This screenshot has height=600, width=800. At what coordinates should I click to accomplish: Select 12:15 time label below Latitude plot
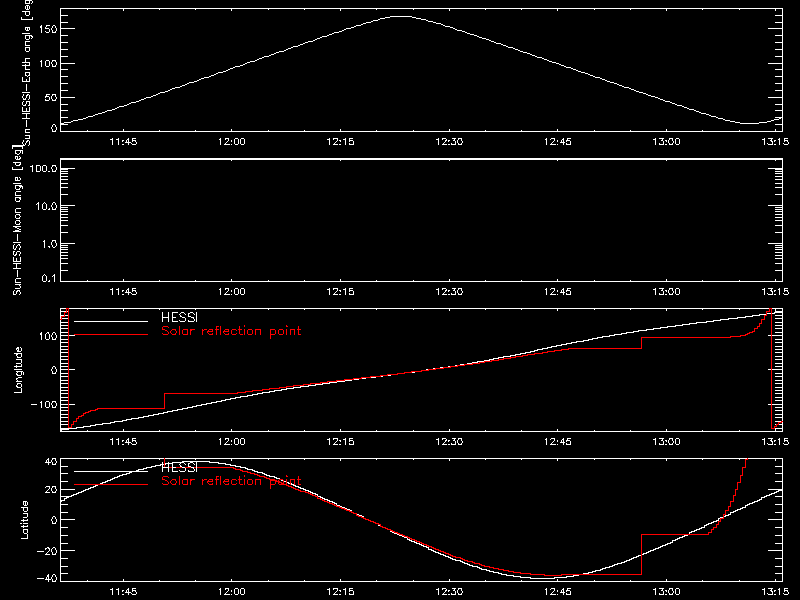340,592
